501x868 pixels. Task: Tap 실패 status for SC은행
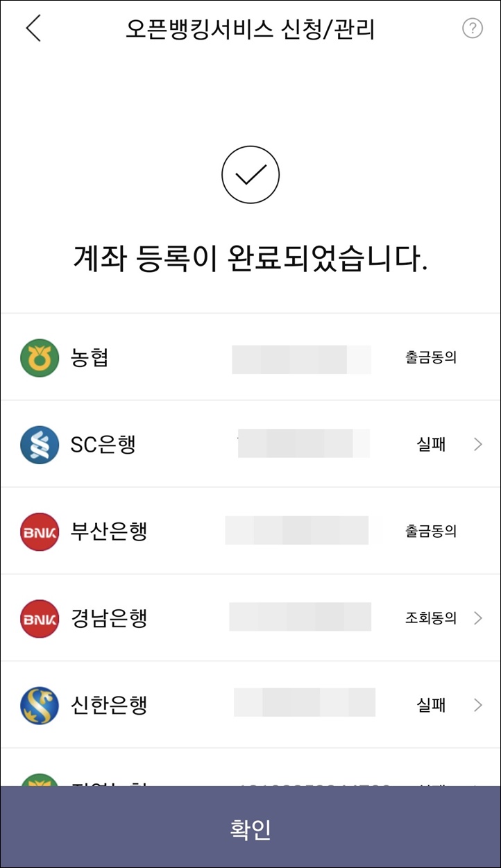pos(431,445)
